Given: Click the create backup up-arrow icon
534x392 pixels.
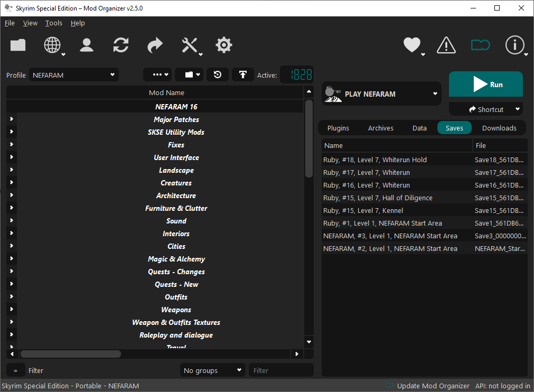Looking at the screenshot, I should 243,74.
